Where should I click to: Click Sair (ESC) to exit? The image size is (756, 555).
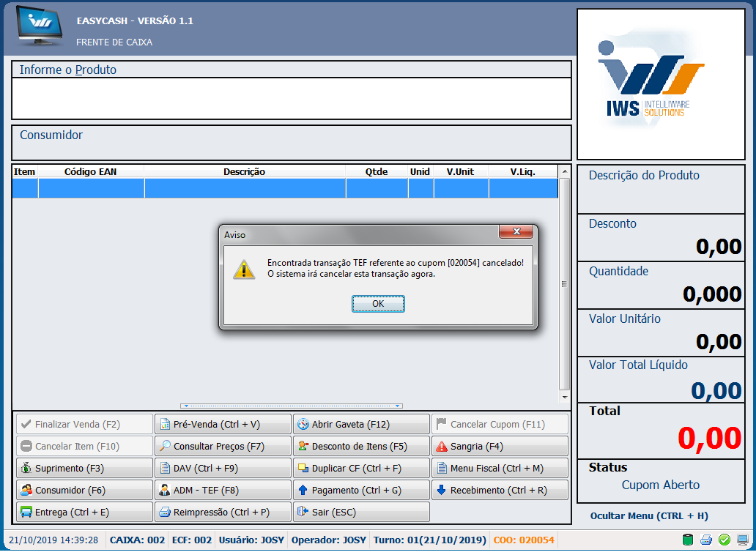pos(361,512)
